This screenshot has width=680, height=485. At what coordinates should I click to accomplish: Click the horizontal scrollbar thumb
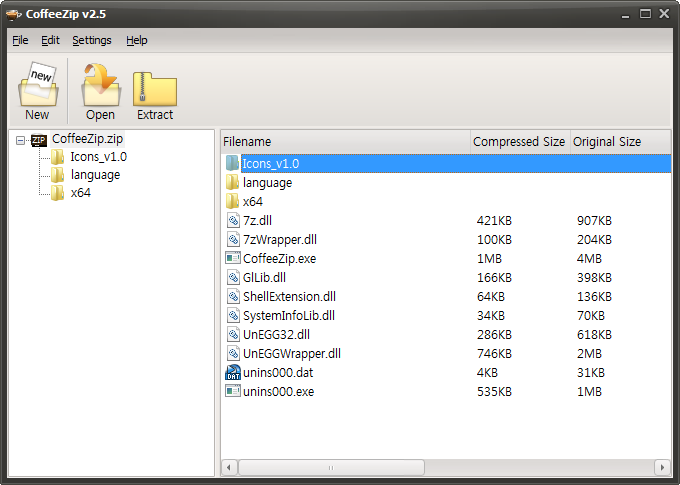[x=331, y=468]
